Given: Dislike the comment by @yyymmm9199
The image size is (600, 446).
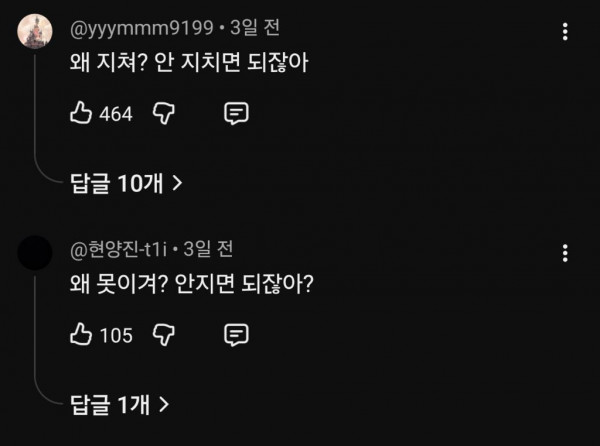Looking at the screenshot, I should coord(165,113).
